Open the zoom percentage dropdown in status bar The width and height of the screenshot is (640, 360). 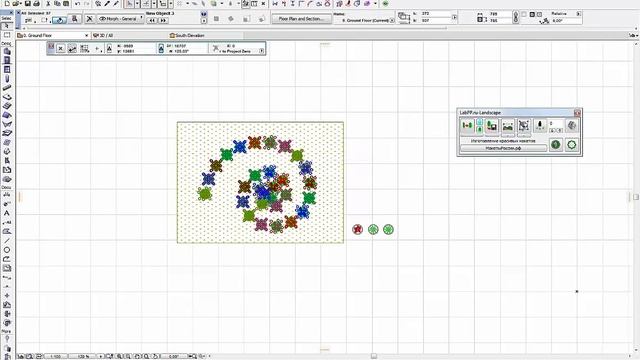(101, 356)
